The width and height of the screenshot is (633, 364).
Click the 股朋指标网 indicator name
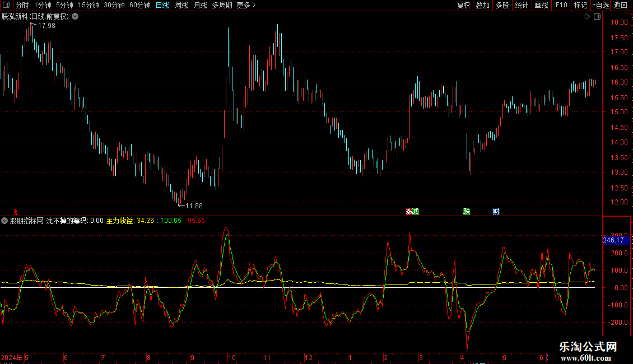(27, 221)
